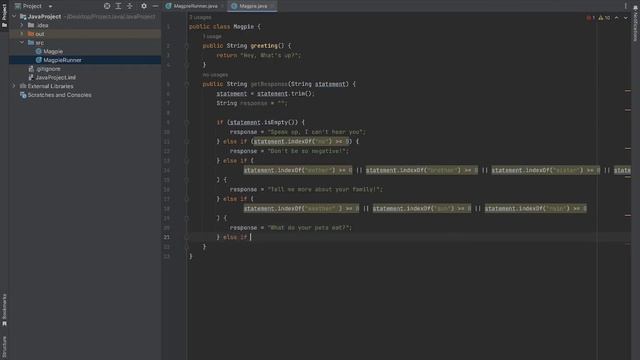Click the Select Opened File target icon
640x360 pixels.
(107, 6)
